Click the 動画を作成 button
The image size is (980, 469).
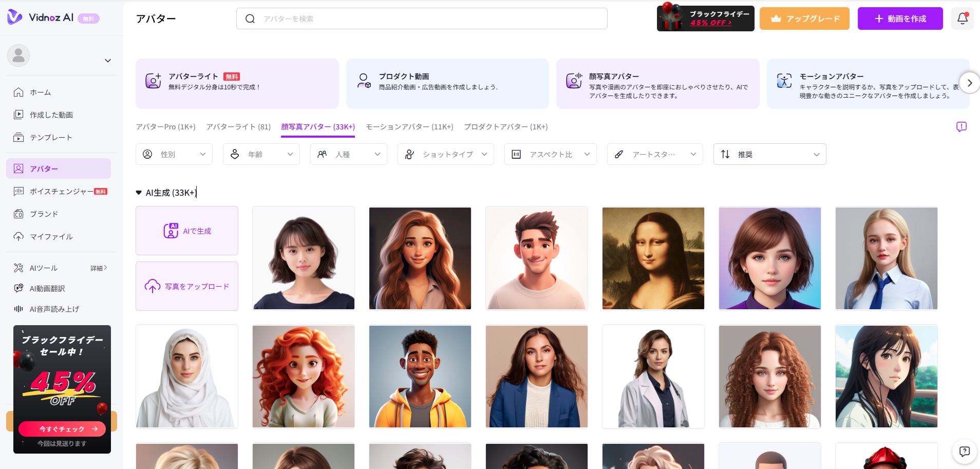pos(900,19)
